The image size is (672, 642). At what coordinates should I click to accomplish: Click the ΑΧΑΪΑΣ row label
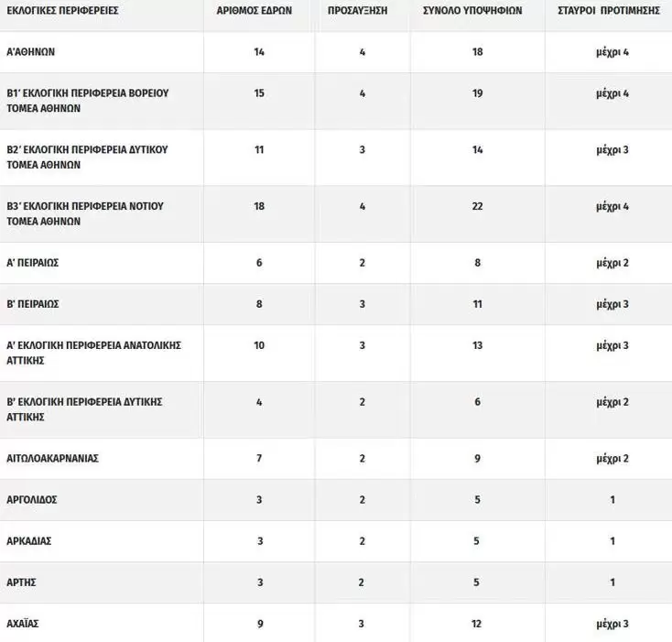(x=23, y=624)
